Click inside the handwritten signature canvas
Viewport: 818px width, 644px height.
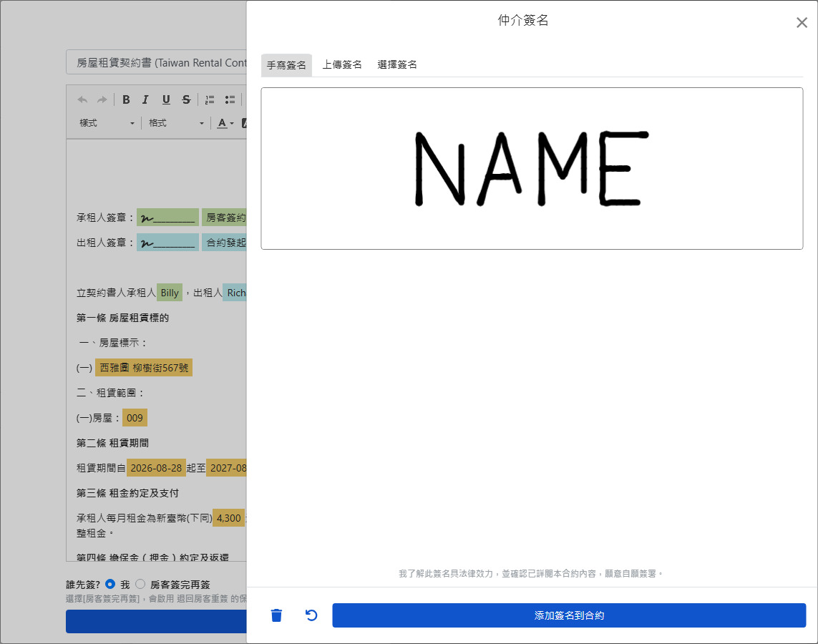pyautogui.click(x=532, y=168)
